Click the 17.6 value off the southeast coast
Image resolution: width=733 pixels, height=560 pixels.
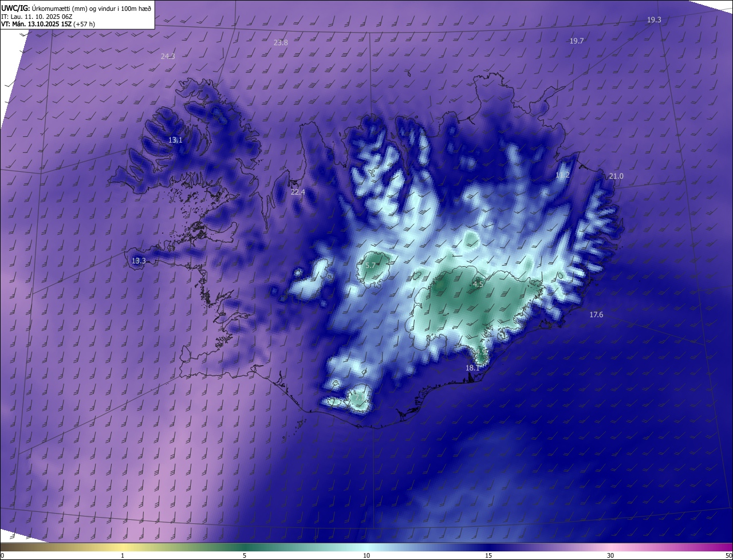(596, 315)
